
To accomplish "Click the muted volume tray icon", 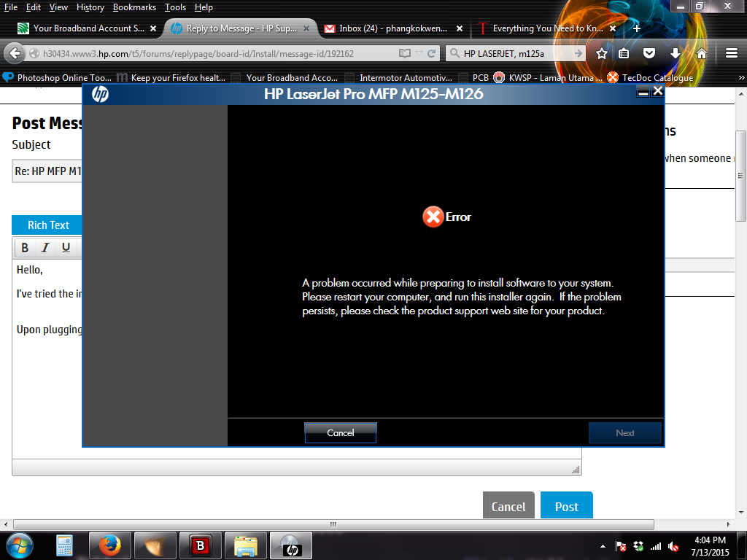I will (673, 546).
